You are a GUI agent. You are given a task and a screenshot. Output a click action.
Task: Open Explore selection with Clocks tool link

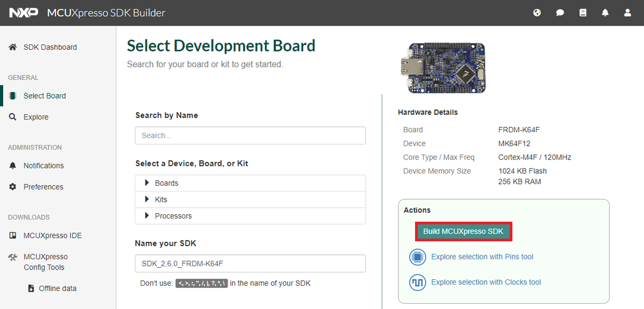tap(486, 283)
